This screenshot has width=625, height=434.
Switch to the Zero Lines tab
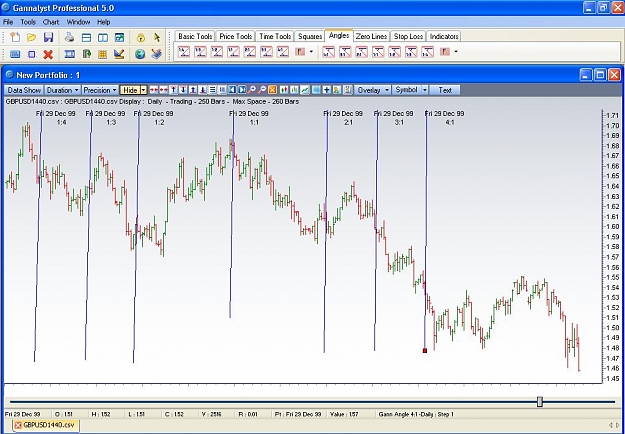[371, 36]
